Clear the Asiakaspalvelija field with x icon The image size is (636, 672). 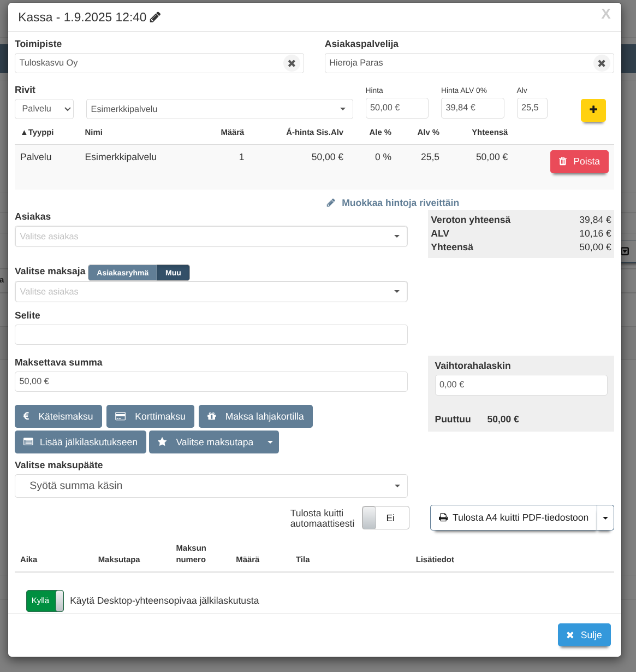coord(601,63)
